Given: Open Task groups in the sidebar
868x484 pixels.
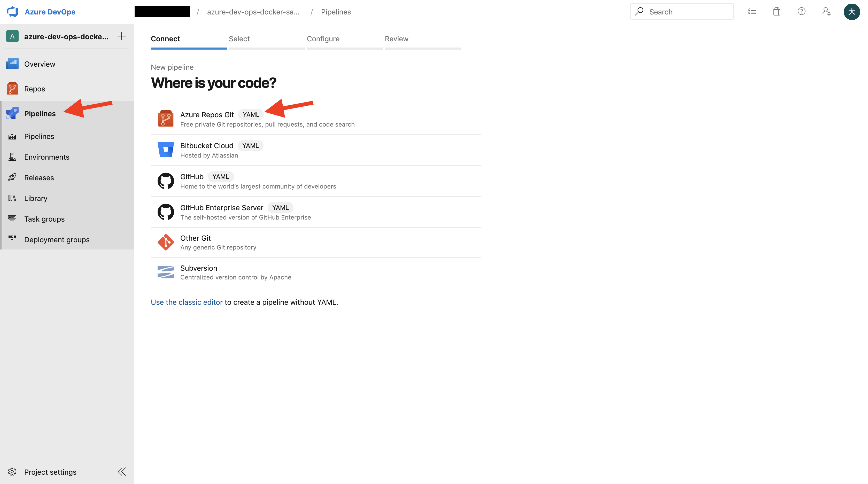Looking at the screenshot, I should pos(67,219).
